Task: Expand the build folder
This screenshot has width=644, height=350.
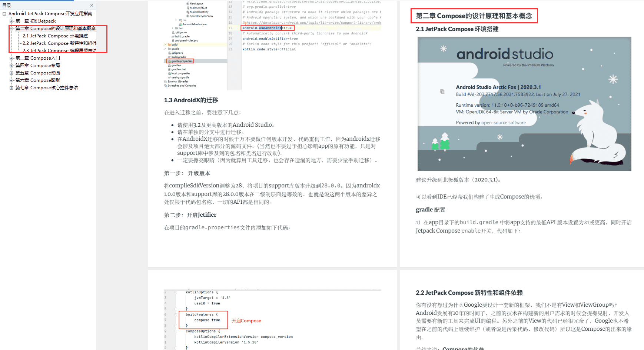Action: [x=165, y=44]
